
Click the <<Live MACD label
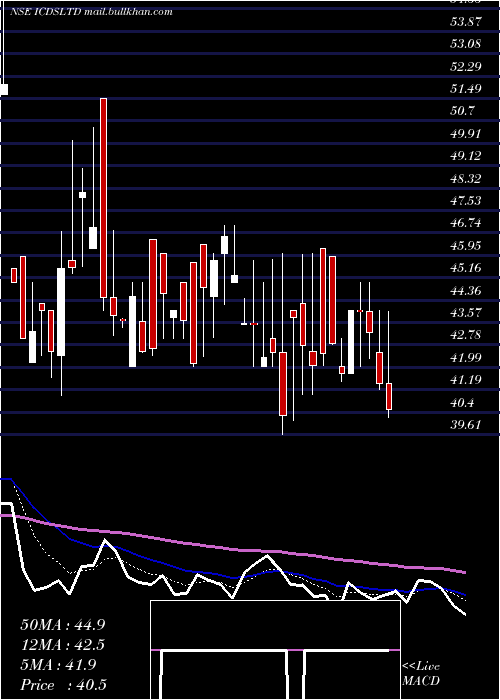coord(421,673)
